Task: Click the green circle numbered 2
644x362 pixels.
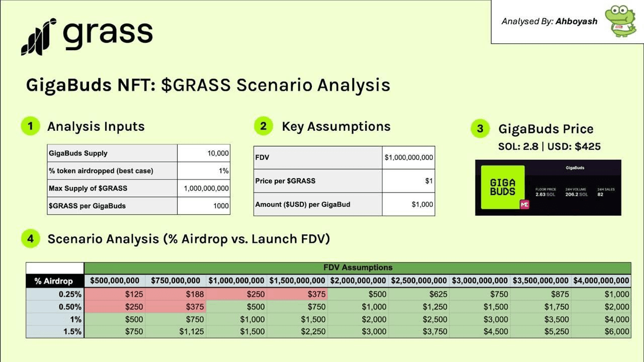Action: 263,126
